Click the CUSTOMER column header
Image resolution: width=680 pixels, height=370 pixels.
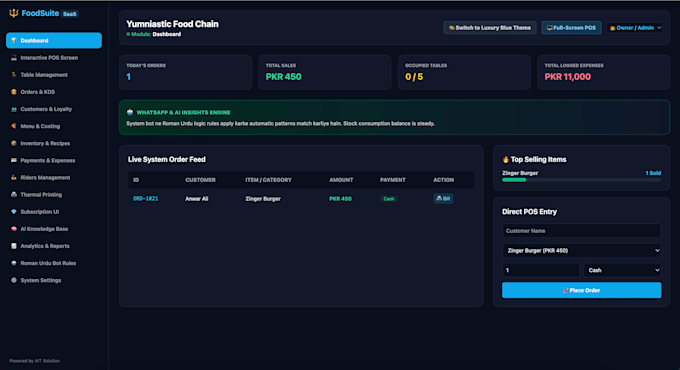point(200,180)
